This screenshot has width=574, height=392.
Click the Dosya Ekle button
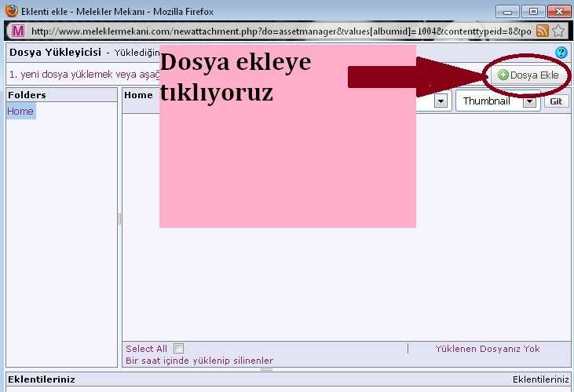528,75
